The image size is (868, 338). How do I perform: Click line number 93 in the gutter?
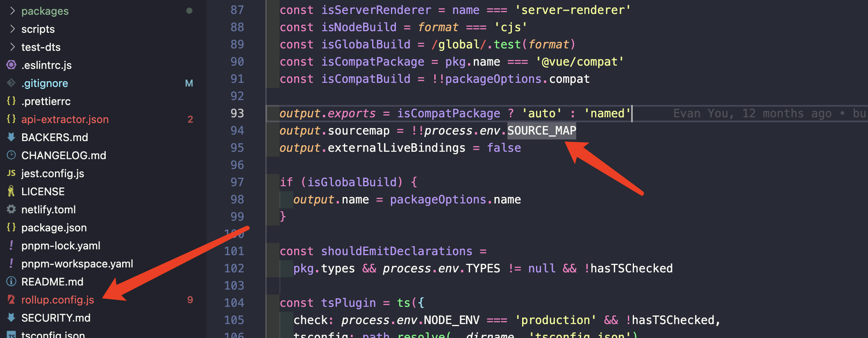click(237, 113)
